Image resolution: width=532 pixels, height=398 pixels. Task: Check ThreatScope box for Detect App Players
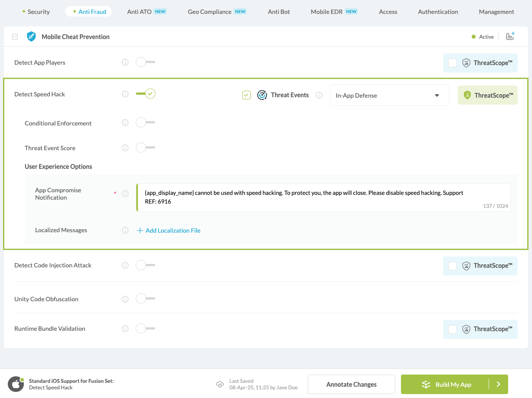453,63
